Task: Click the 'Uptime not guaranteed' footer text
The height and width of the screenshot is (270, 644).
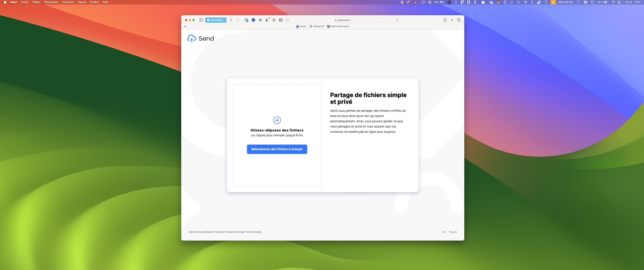Action: 225,232
